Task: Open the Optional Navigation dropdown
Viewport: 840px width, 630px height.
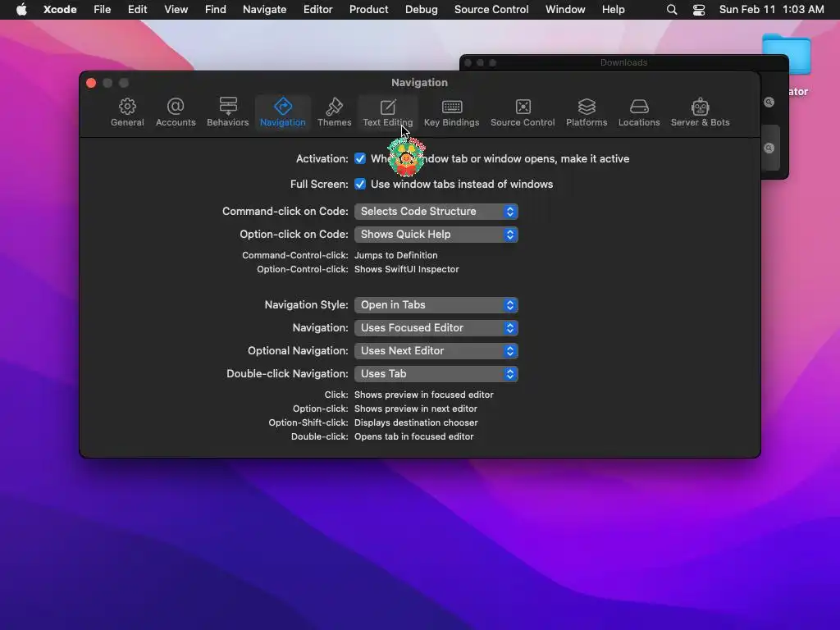Action: click(x=436, y=351)
